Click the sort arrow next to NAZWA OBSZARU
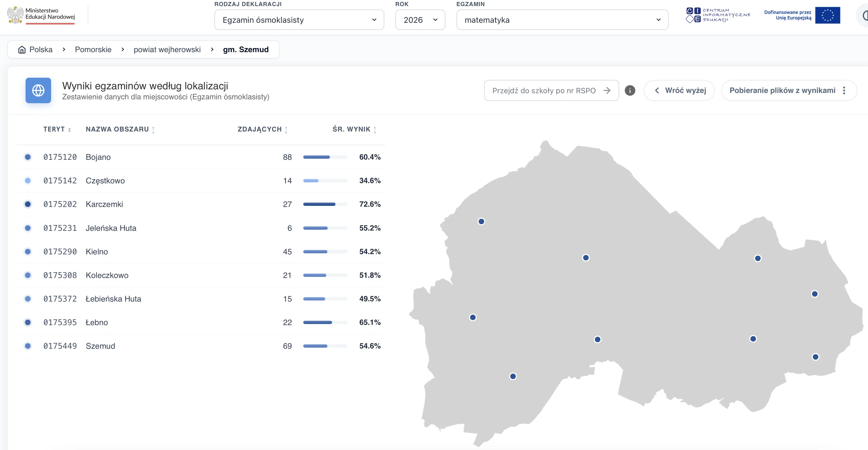This screenshot has width=868, height=450. coord(153,130)
